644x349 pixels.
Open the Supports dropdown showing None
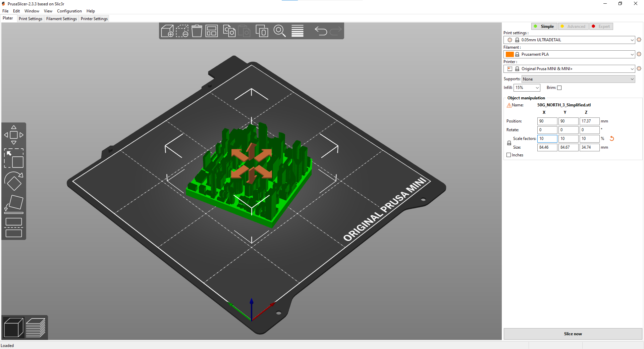pyautogui.click(x=578, y=79)
